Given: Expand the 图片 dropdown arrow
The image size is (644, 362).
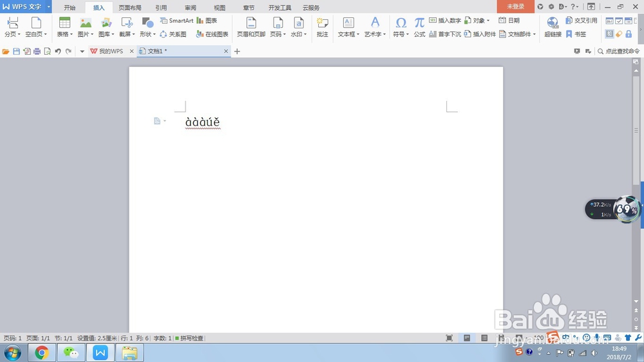Looking at the screenshot, I should (x=92, y=35).
